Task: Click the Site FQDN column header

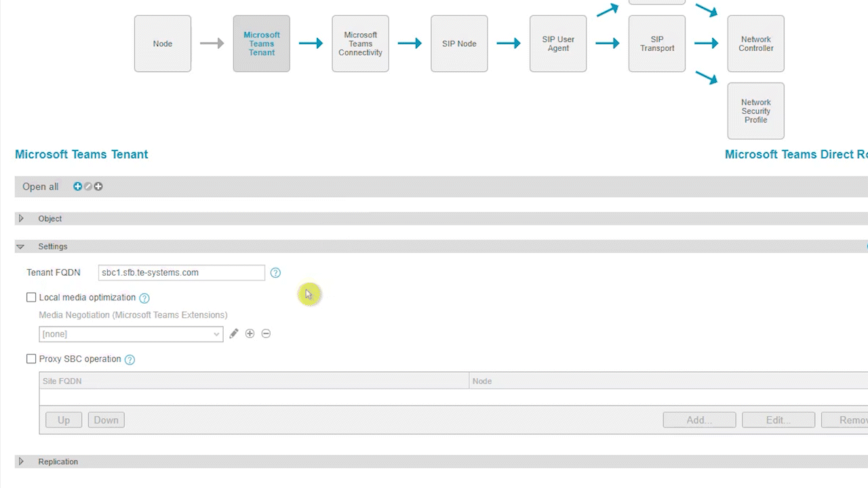Action: pyautogui.click(x=254, y=381)
